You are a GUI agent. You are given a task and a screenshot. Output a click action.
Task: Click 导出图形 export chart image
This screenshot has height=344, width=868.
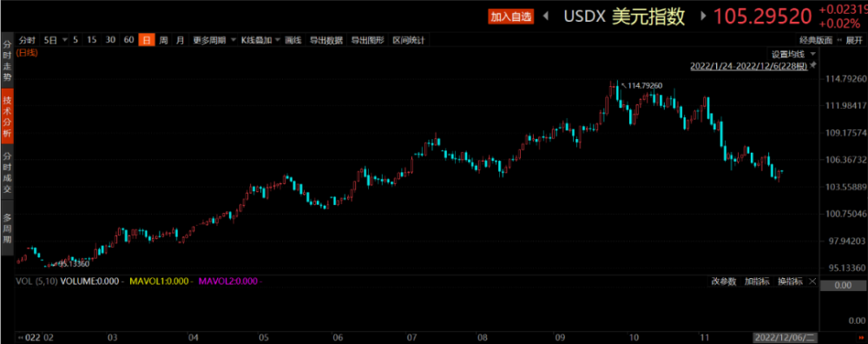pyautogui.click(x=367, y=41)
